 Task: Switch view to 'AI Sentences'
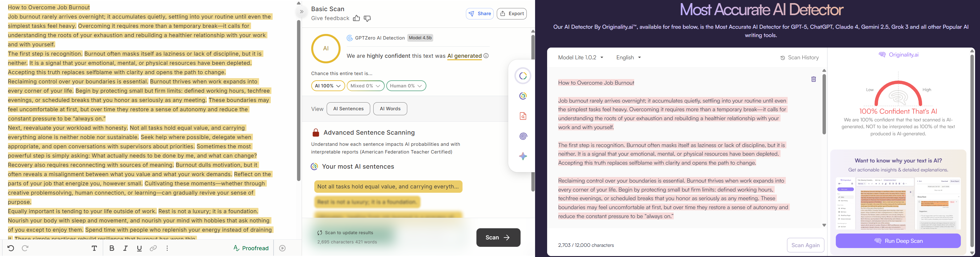tap(349, 109)
